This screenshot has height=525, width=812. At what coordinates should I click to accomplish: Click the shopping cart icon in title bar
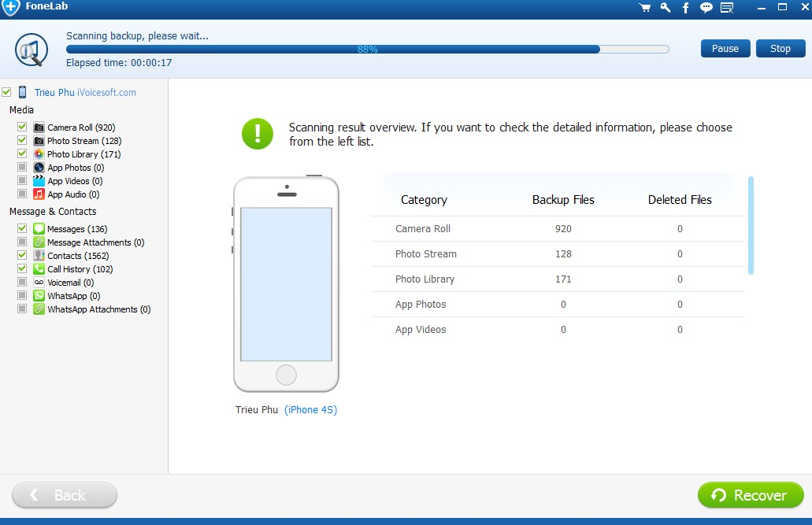pos(644,7)
